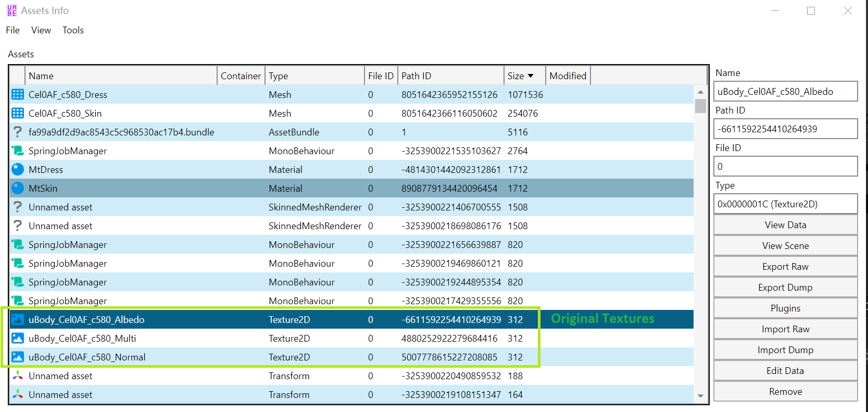The width and height of the screenshot is (868, 412).
Task: Select the uBody_Cel0AF_c580_Multi row name
Action: (x=82, y=339)
